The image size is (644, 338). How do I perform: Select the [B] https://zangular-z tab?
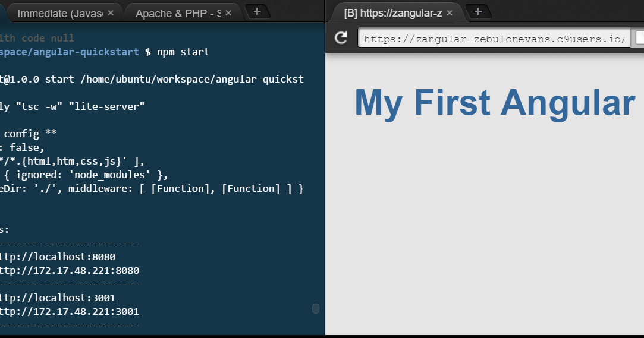pos(392,13)
